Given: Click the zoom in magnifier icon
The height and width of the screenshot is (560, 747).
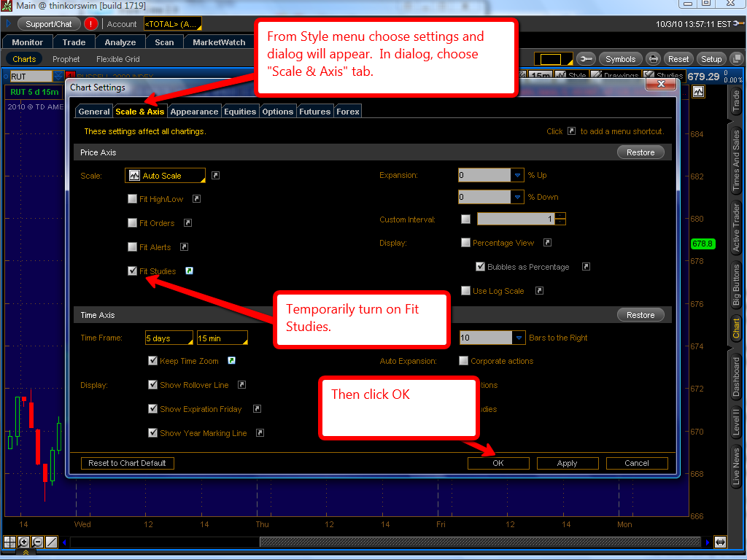Looking at the screenshot, I should [x=23, y=542].
